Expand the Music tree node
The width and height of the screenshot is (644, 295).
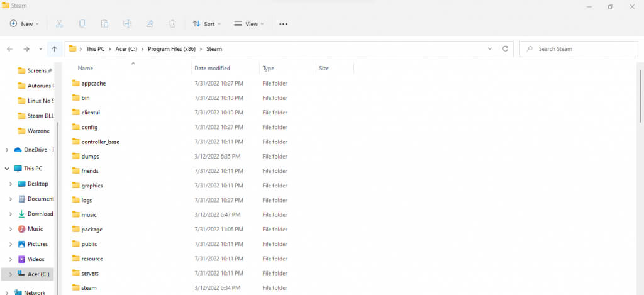pyautogui.click(x=11, y=229)
